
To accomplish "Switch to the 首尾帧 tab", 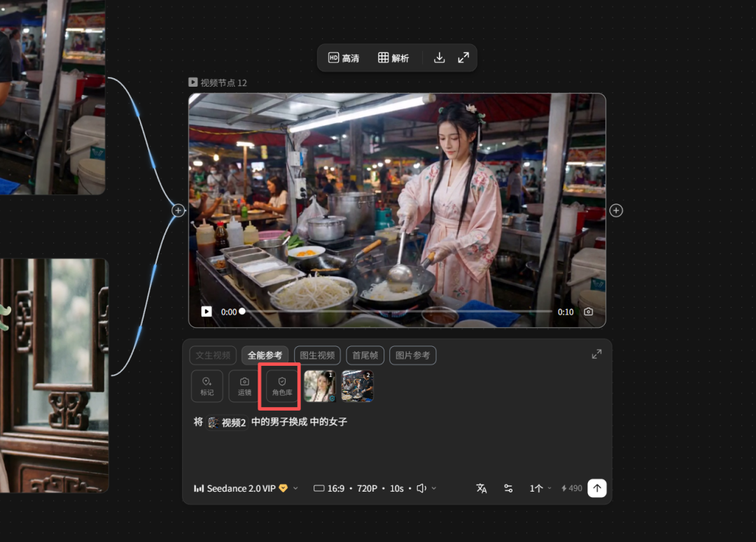I will (365, 355).
